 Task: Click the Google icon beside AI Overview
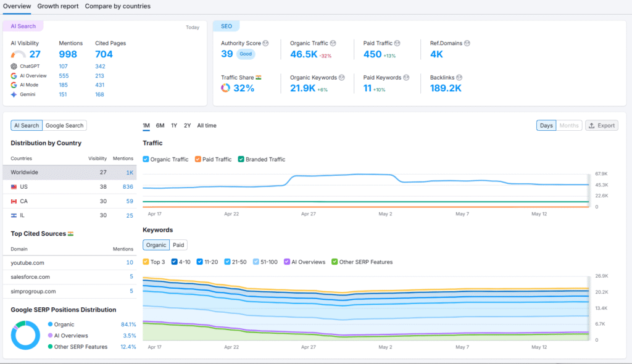pyautogui.click(x=14, y=76)
